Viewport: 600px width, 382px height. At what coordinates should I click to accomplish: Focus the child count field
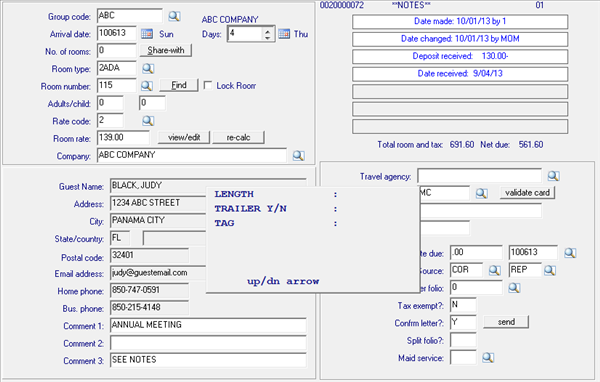pyautogui.click(x=152, y=103)
